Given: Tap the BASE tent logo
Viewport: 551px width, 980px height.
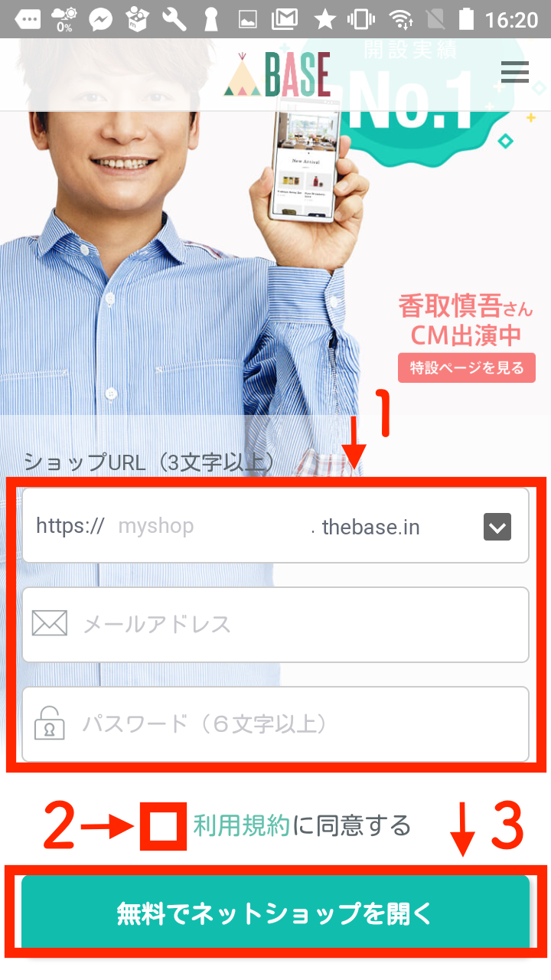Looking at the screenshot, I should coord(277,74).
